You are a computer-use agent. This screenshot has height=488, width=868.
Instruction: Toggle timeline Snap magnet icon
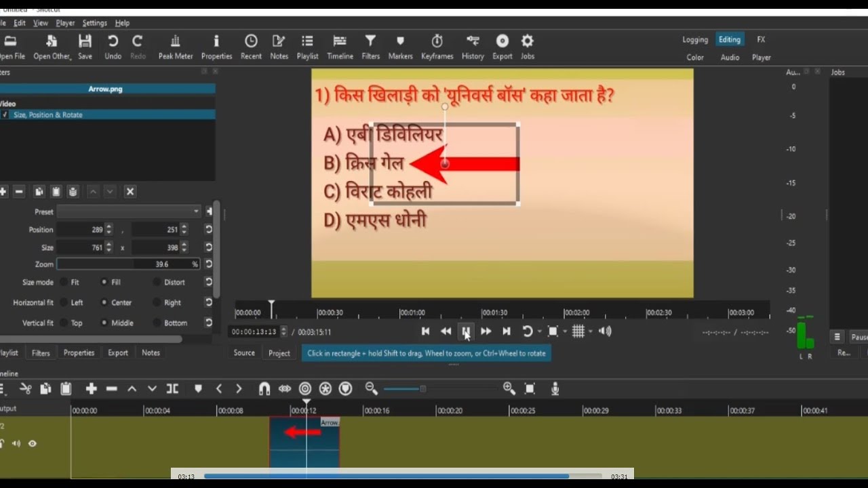click(x=264, y=388)
